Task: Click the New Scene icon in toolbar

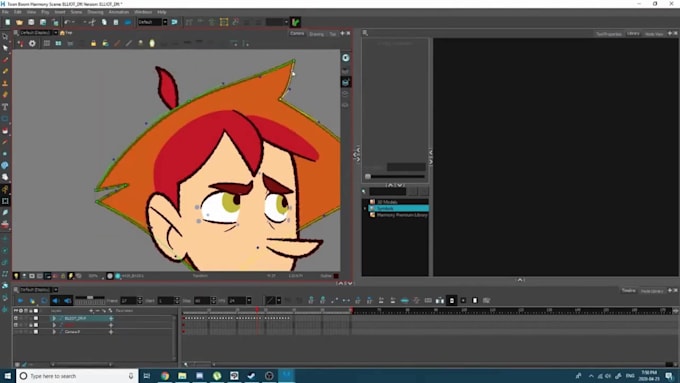Action: pyautogui.click(x=8, y=22)
